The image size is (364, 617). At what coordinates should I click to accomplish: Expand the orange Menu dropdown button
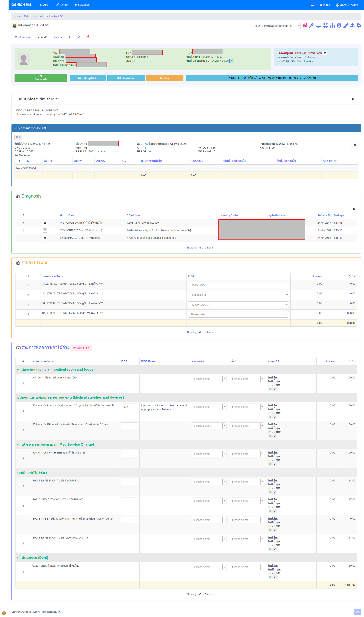164,78
